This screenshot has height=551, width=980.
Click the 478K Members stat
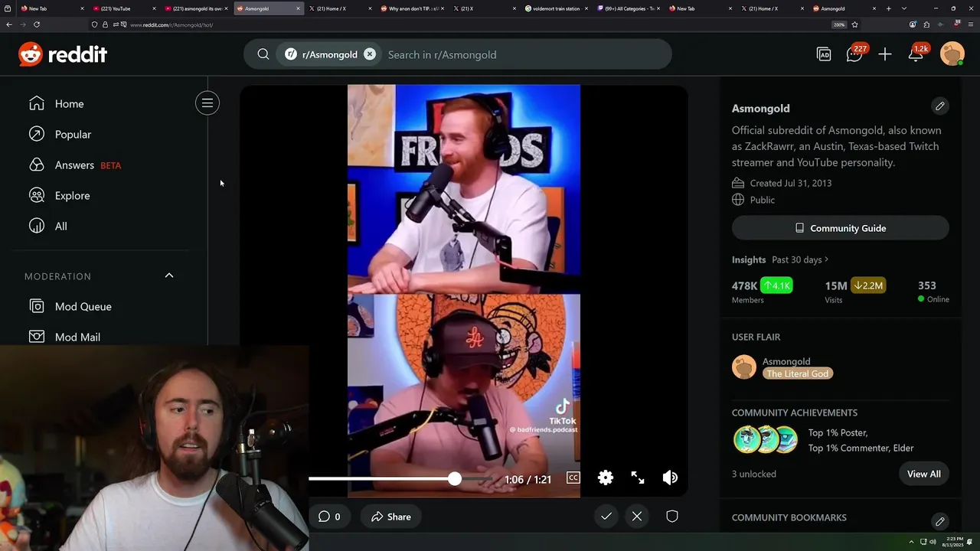[x=763, y=291]
